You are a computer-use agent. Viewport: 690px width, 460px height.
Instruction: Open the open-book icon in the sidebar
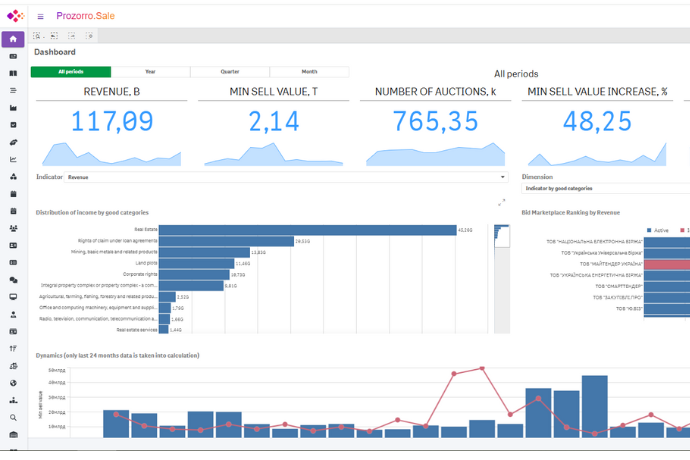(x=13, y=73)
